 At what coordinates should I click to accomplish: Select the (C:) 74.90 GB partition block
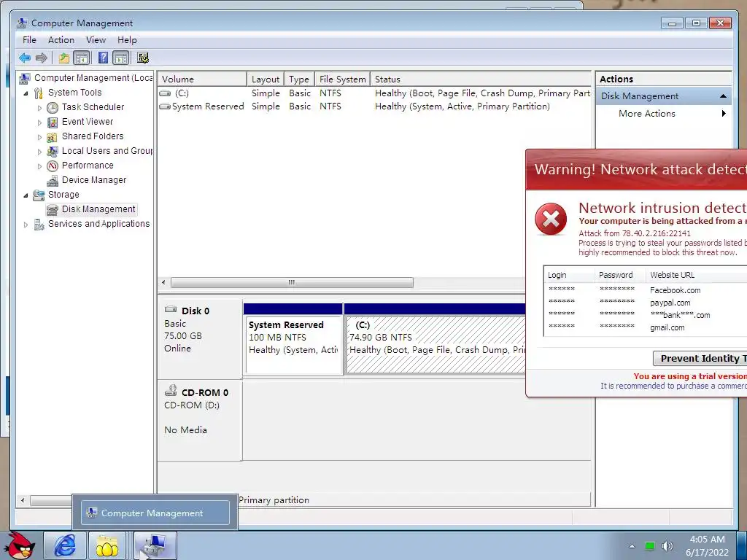(436, 345)
